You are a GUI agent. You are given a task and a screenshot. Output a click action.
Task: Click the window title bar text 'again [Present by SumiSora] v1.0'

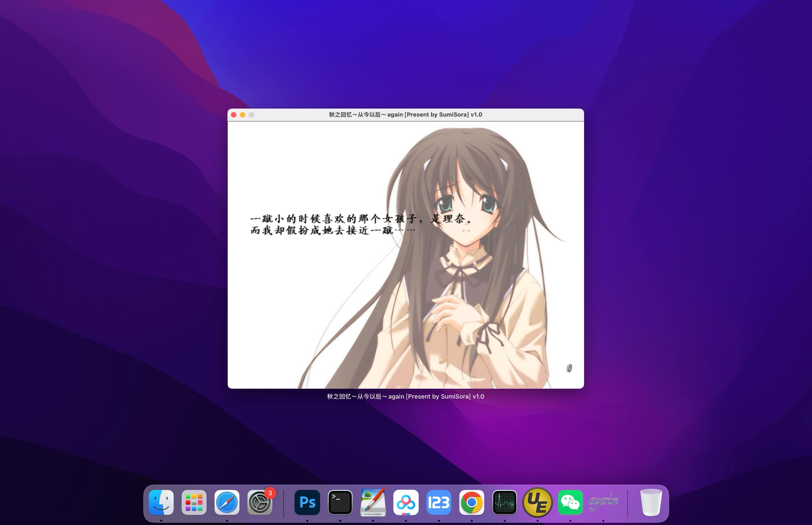tap(435, 114)
